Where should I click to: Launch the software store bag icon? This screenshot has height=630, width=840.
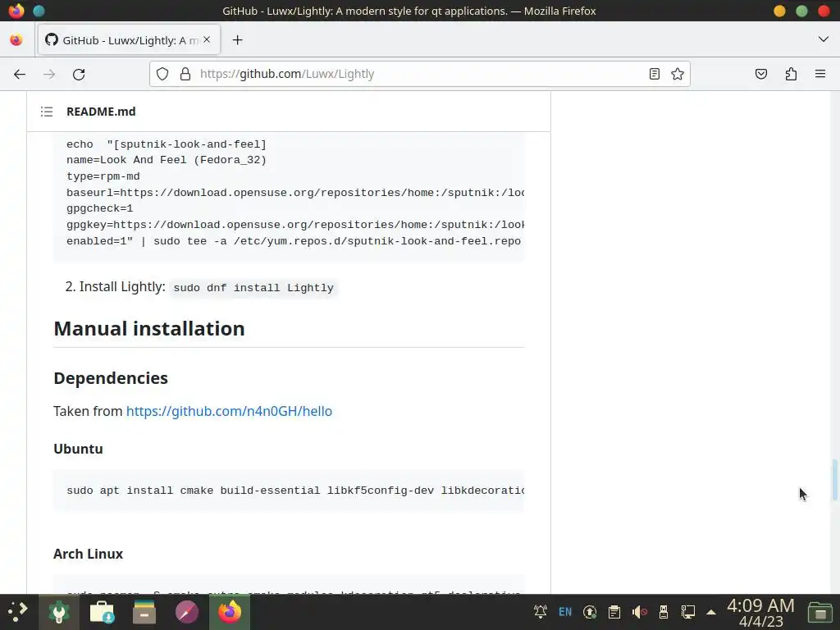tap(102, 612)
